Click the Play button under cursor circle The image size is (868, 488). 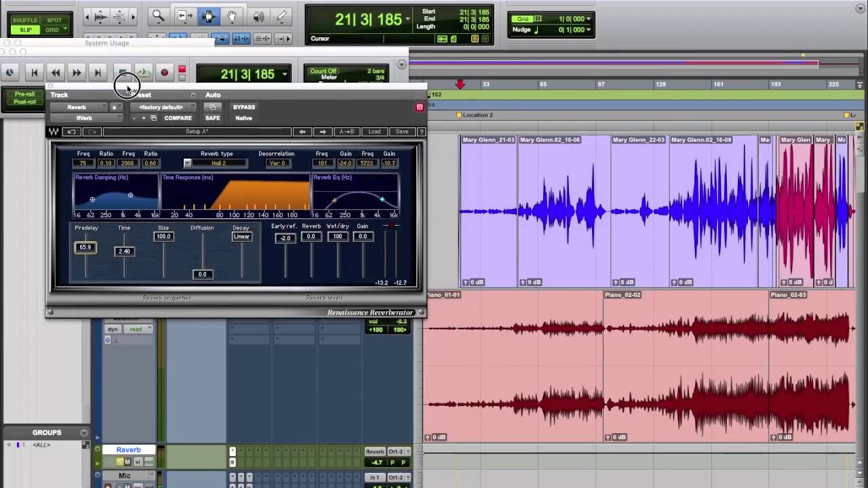click(x=143, y=73)
